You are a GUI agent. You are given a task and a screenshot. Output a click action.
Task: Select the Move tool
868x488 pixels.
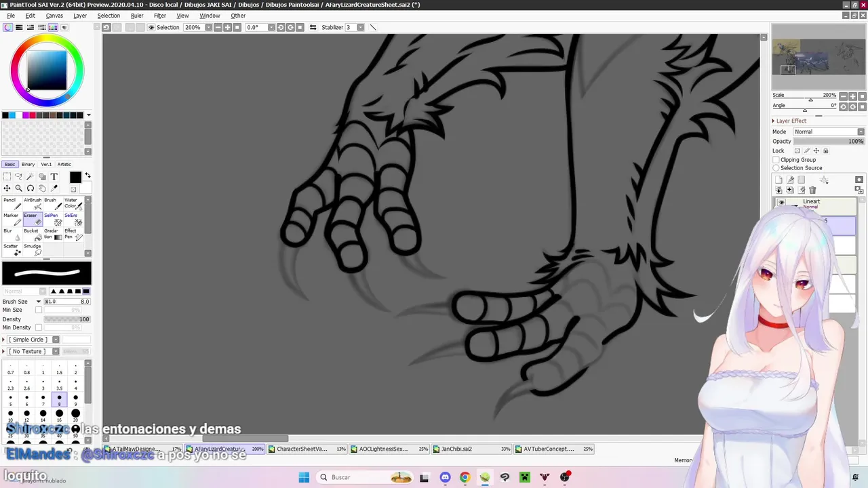7,188
